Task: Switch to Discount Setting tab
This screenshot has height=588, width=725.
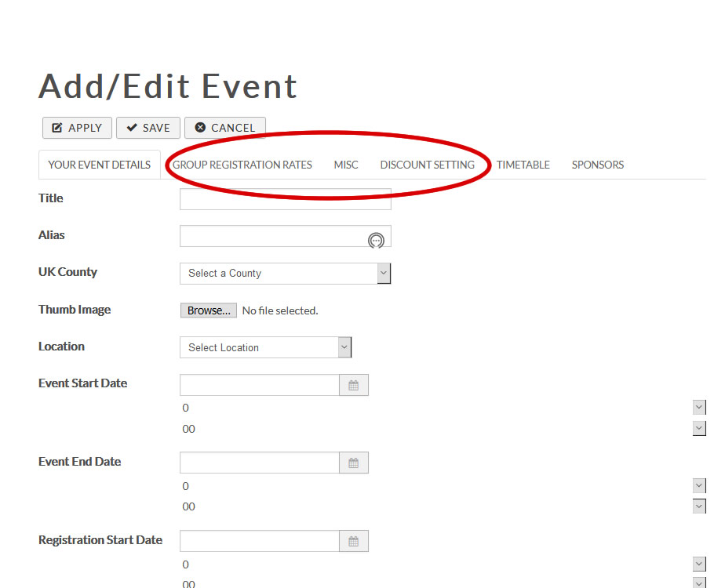Action: tap(428, 165)
